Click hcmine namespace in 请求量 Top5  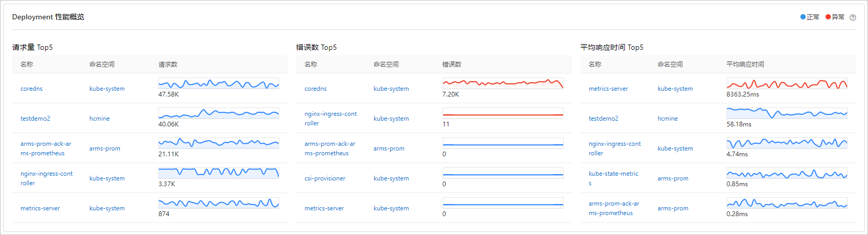[x=100, y=119]
